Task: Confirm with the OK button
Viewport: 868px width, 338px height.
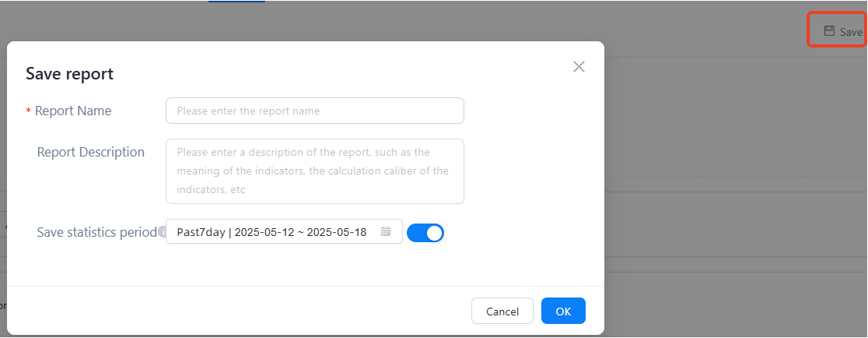Action: point(563,312)
